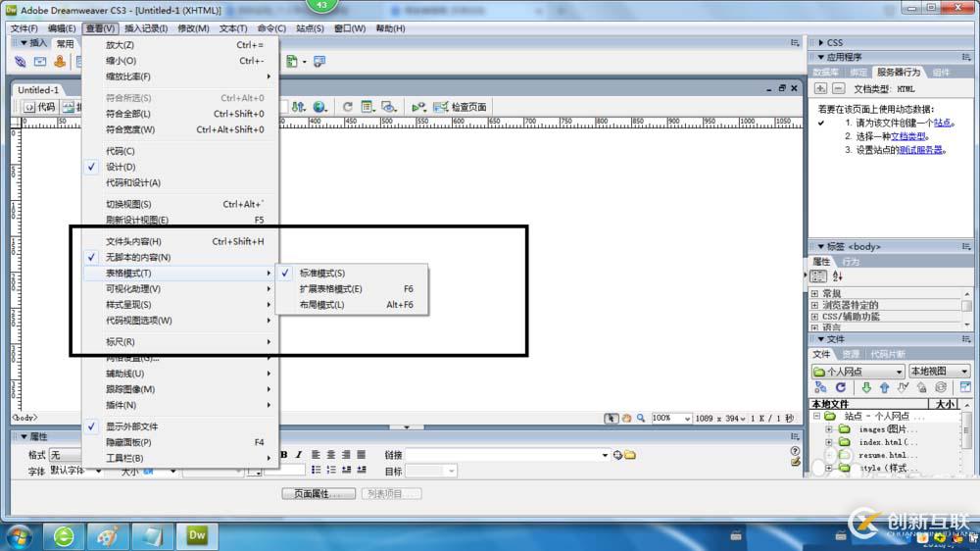Choose Expanded Tables Mode in submenu
Screen dimensions: 980x551
pos(352,289)
